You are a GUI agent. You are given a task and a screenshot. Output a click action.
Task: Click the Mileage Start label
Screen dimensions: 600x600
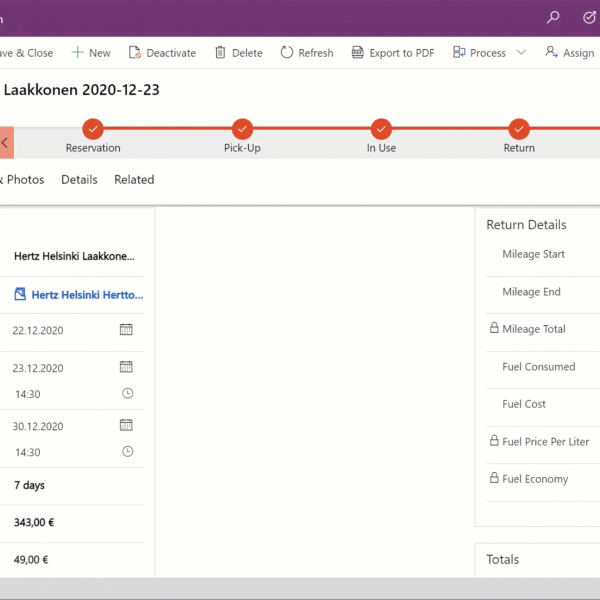click(533, 254)
